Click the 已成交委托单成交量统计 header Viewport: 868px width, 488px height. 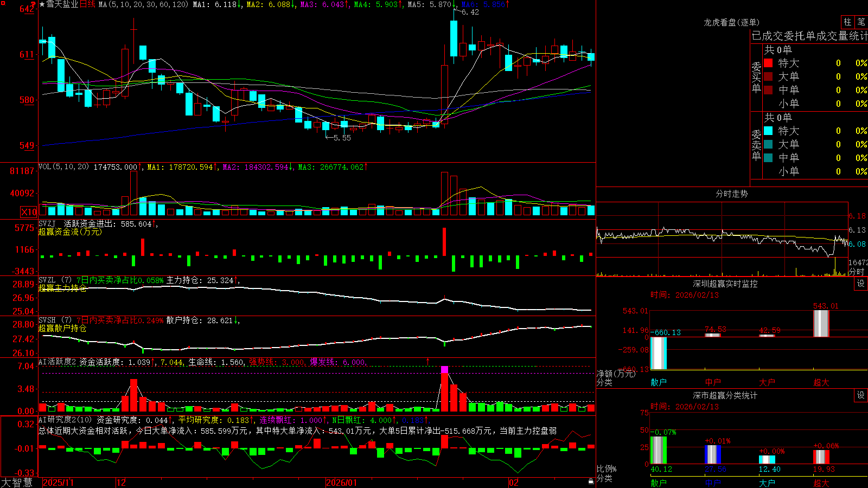tap(810, 36)
